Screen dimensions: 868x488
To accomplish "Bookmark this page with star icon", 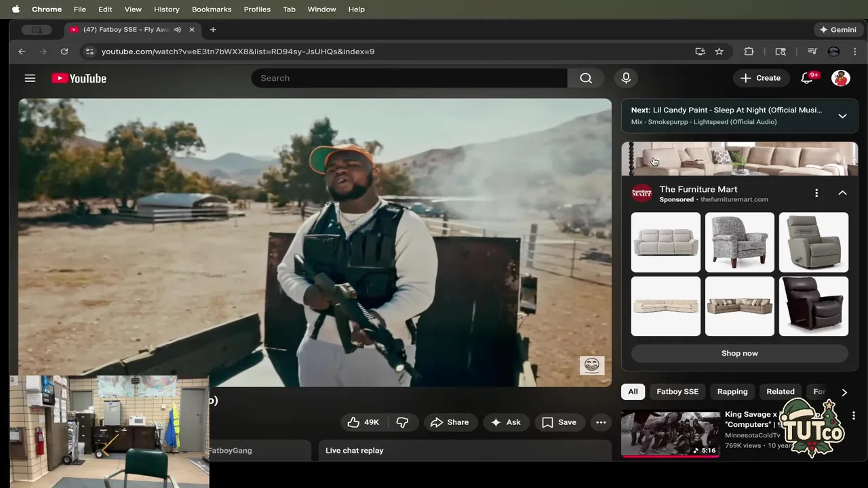I will click(x=719, y=52).
